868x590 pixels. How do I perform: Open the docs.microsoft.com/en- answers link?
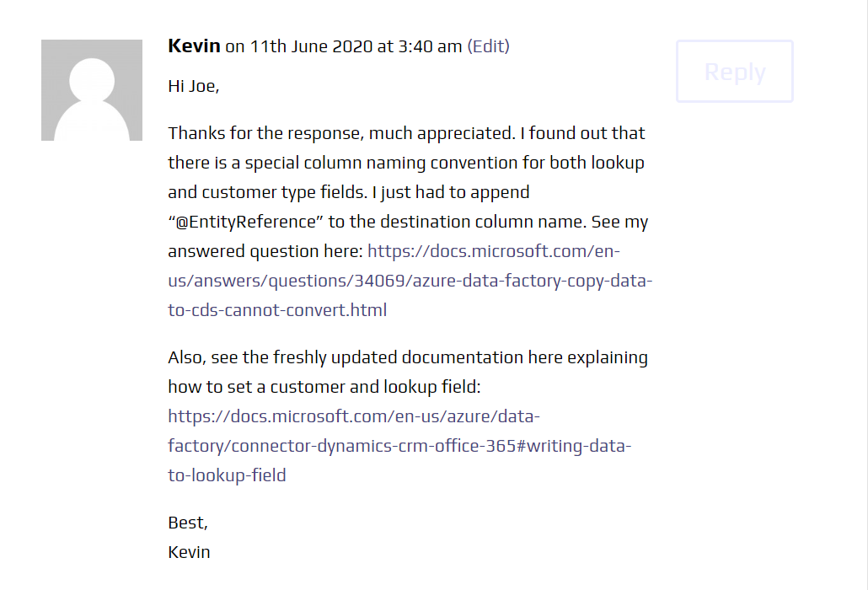[494, 250]
